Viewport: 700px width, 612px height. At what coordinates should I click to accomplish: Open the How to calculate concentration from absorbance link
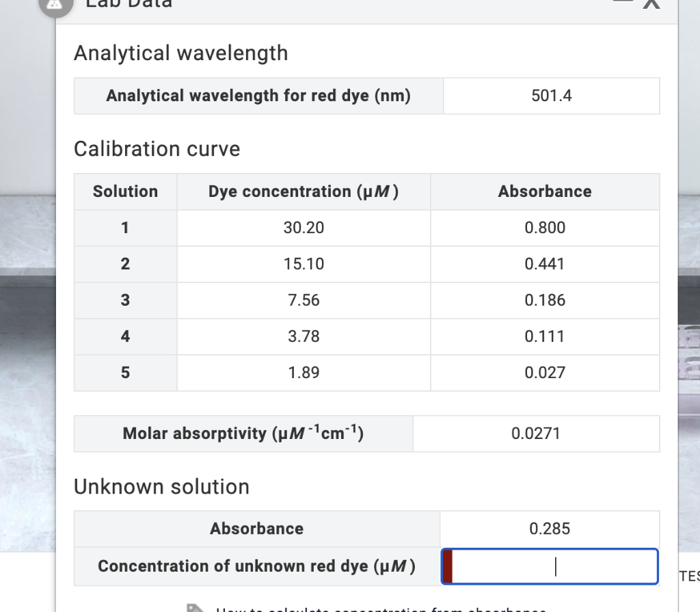tap(383, 609)
